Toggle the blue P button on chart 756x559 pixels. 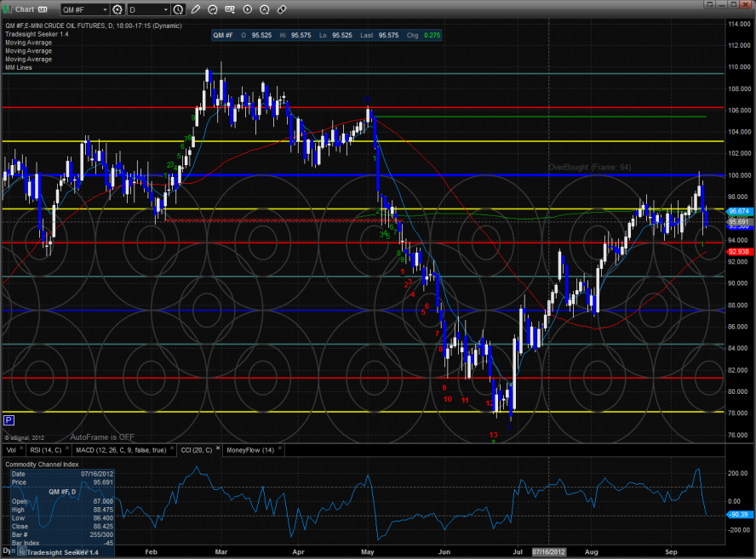9,420
